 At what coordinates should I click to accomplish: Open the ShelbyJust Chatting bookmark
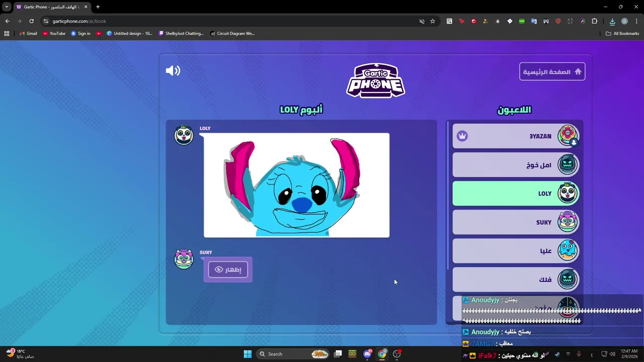[181, 34]
